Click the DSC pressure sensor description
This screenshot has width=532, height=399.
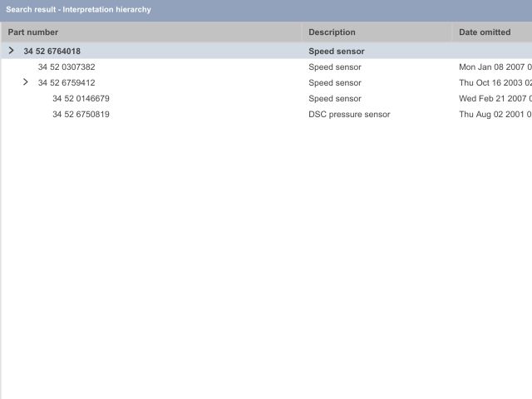click(x=349, y=115)
